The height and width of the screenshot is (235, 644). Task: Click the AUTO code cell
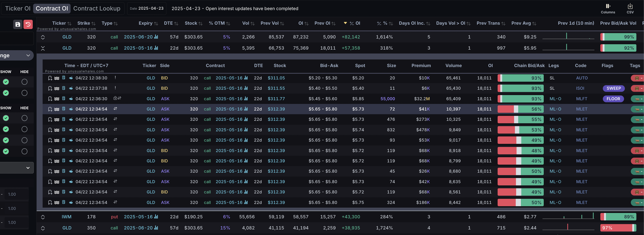click(x=582, y=78)
